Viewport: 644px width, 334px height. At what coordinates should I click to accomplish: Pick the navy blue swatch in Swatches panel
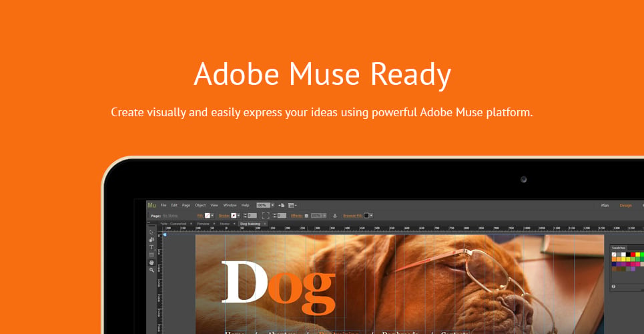point(614,264)
